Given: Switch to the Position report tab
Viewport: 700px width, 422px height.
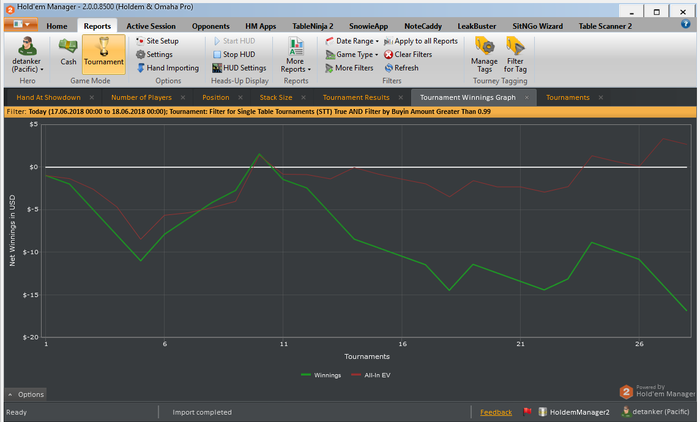Looking at the screenshot, I should point(216,97).
